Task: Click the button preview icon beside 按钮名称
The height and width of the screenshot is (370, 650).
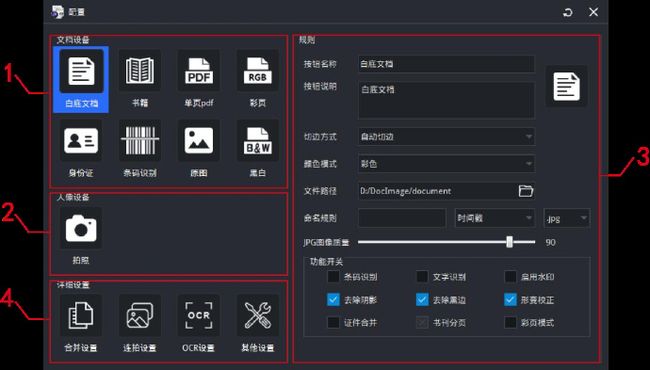Action: click(x=566, y=86)
